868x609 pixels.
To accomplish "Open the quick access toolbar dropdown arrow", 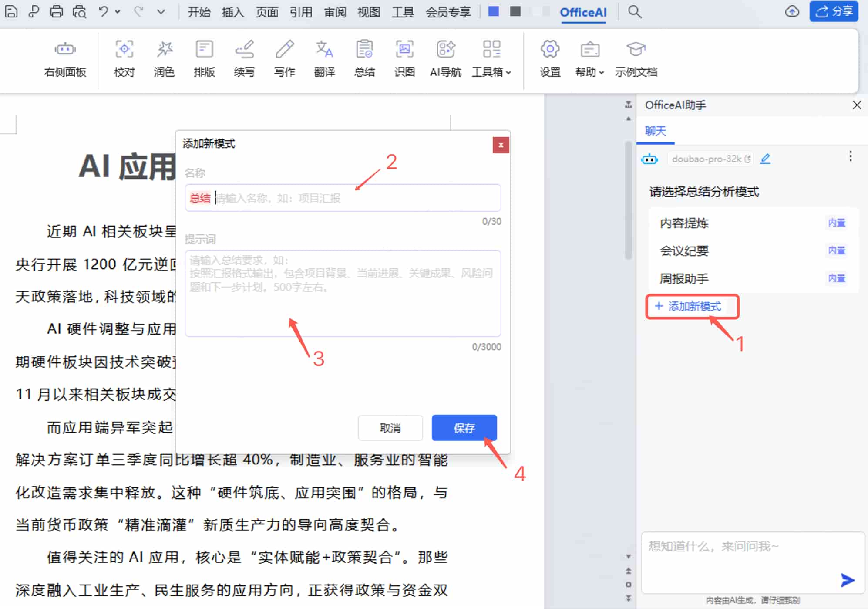I will point(161,12).
